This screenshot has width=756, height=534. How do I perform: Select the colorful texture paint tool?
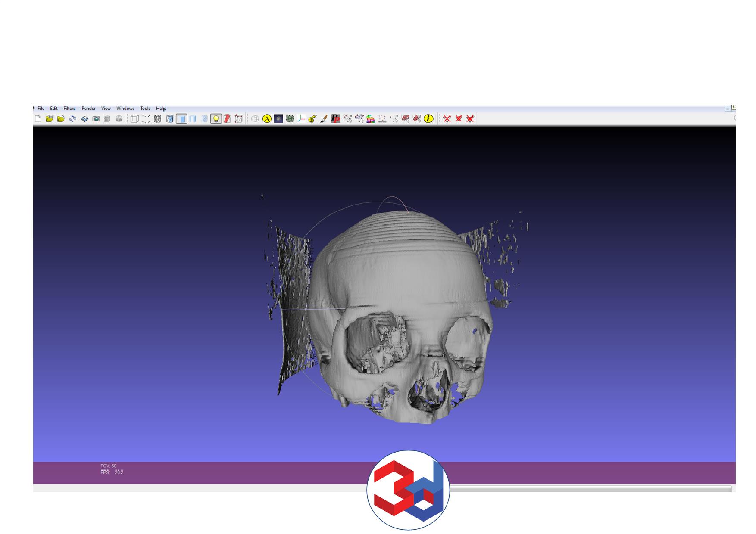click(371, 119)
